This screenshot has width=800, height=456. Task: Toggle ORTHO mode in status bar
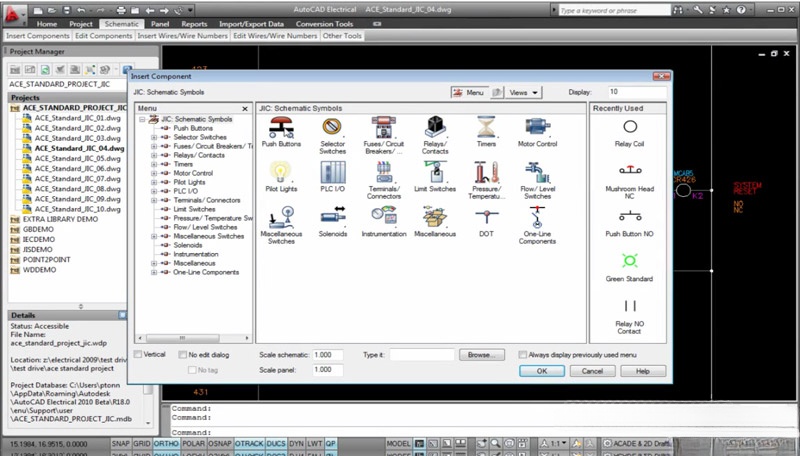(x=166, y=444)
